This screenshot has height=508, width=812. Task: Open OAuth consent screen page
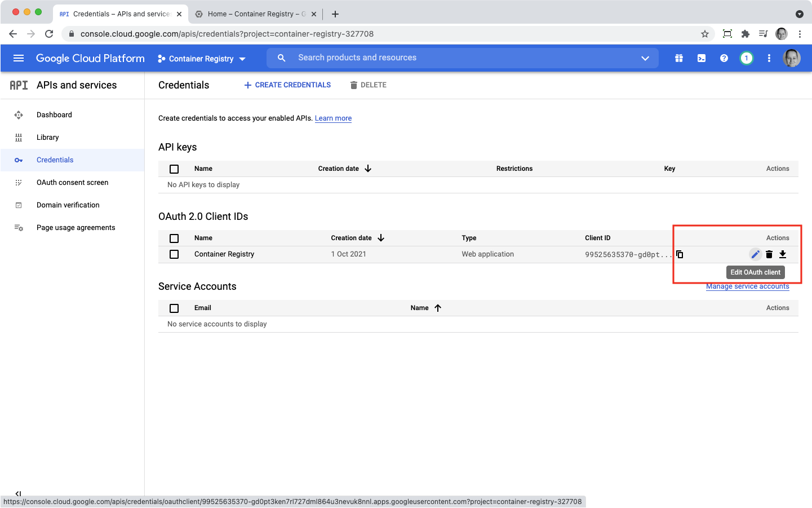point(72,183)
